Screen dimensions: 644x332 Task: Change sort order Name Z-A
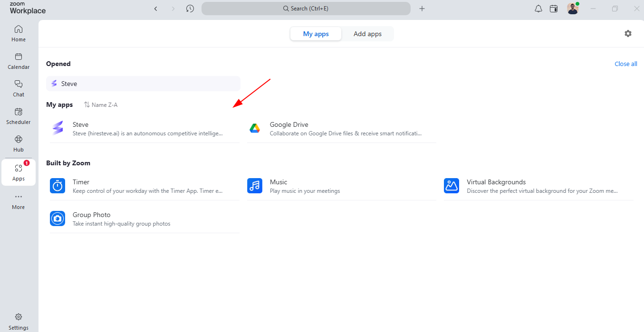coord(101,105)
